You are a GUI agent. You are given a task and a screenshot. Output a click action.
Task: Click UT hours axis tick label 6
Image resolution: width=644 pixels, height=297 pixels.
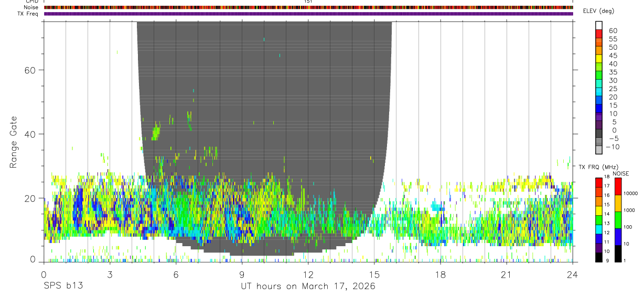(x=176, y=274)
